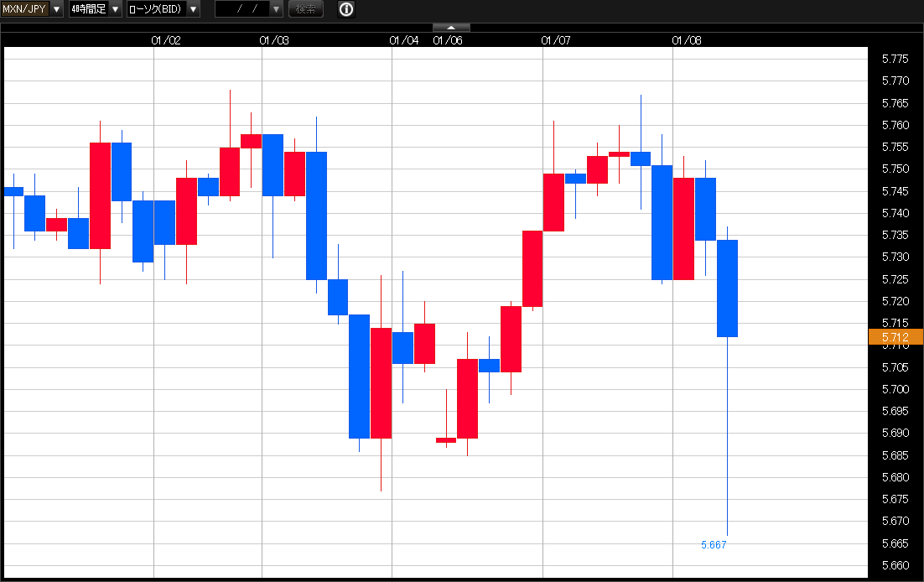Click the 5.660 price axis label
The image size is (924, 582).
895,565
